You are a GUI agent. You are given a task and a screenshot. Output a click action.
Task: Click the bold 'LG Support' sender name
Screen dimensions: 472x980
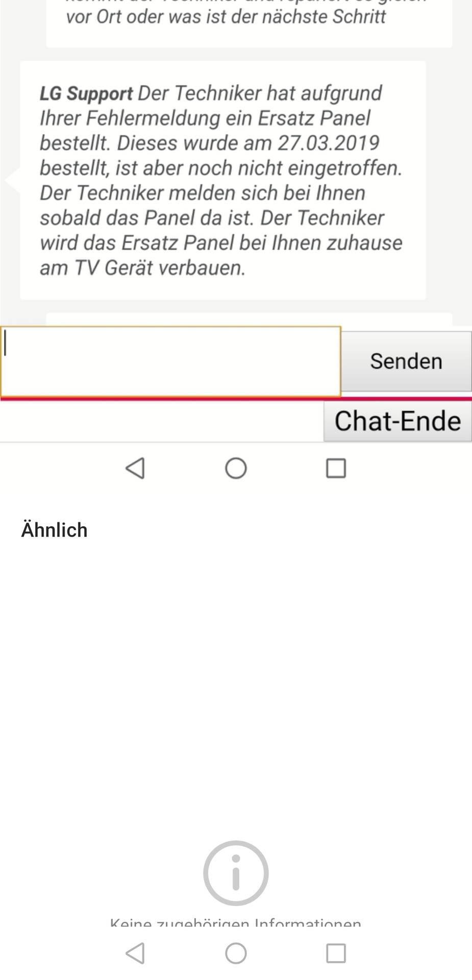pos(86,93)
